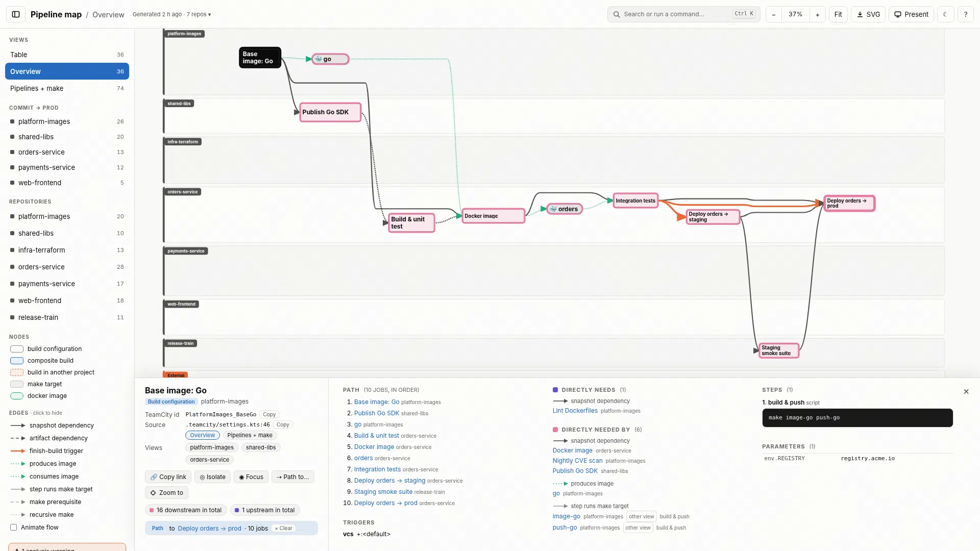The image size is (980, 551).
Task: Click the Copy link button
Action: [x=168, y=477]
